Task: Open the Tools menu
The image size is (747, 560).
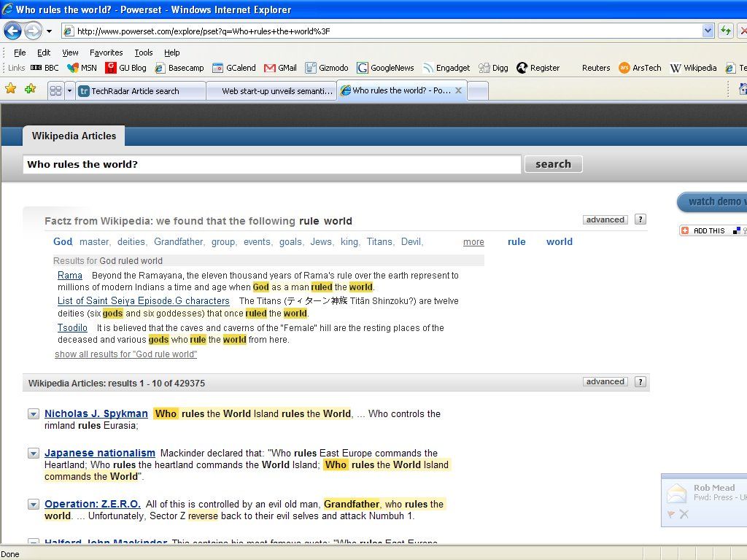Action: click(143, 52)
